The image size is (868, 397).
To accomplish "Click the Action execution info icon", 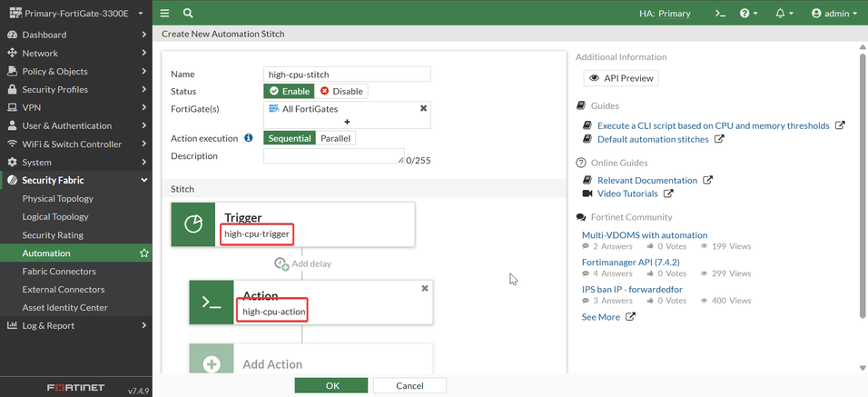I will pyautogui.click(x=249, y=138).
